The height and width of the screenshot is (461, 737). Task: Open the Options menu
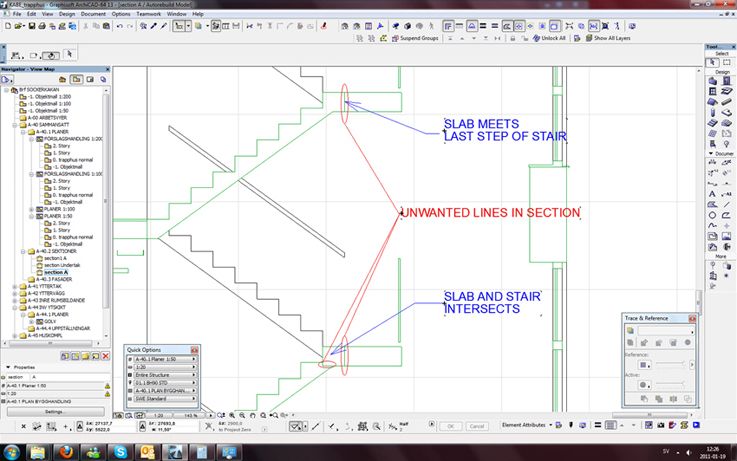pyautogui.click(x=121, y=14)
